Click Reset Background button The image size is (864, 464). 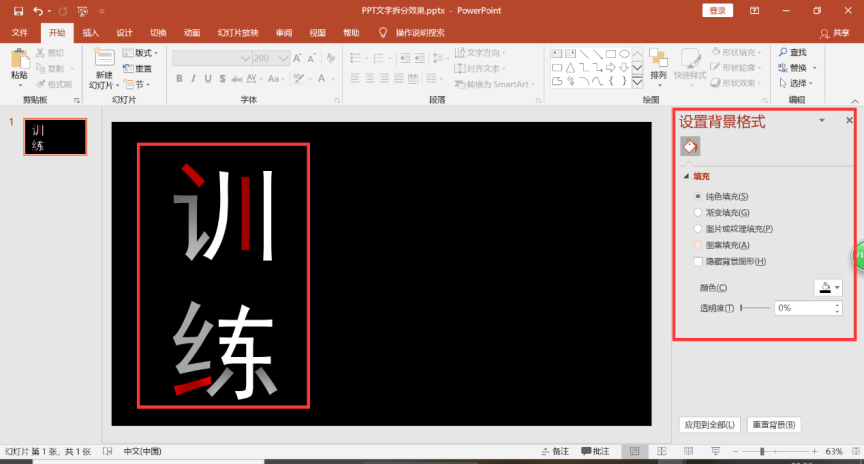click(774, 425)
